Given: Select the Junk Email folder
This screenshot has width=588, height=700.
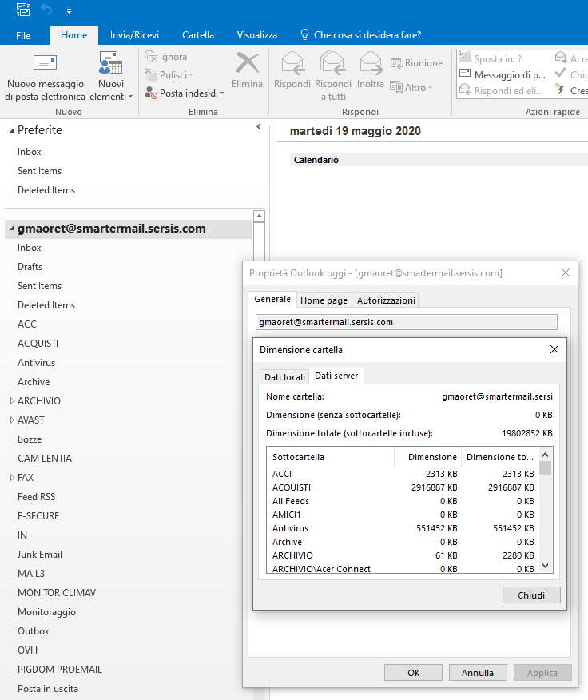Looking at the screenshot, I should tap(40, 555).
